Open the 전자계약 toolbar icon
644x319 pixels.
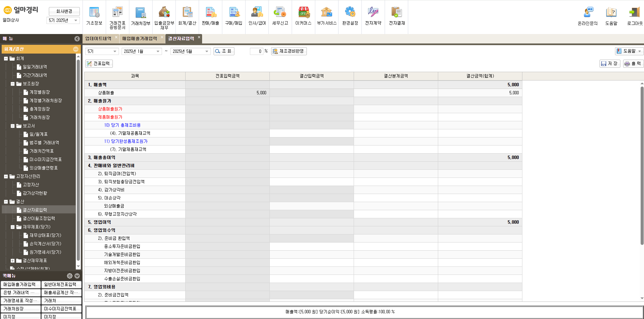click(x=373, y=16)
